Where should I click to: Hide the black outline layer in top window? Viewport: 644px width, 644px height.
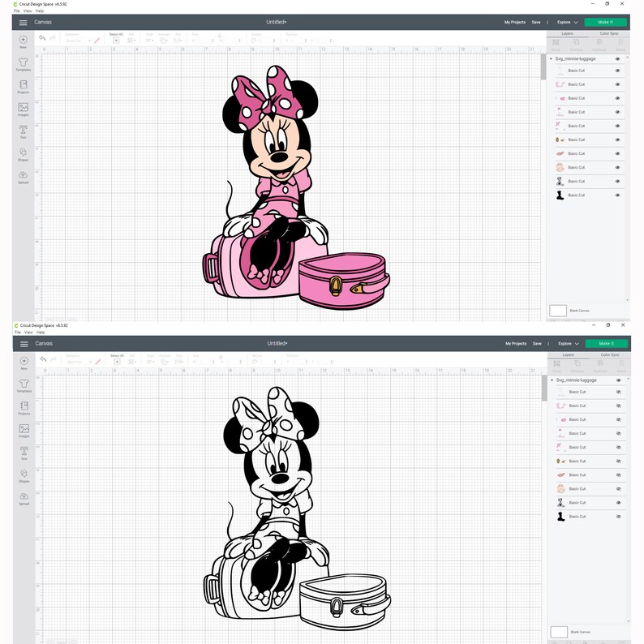coord(617,181)
